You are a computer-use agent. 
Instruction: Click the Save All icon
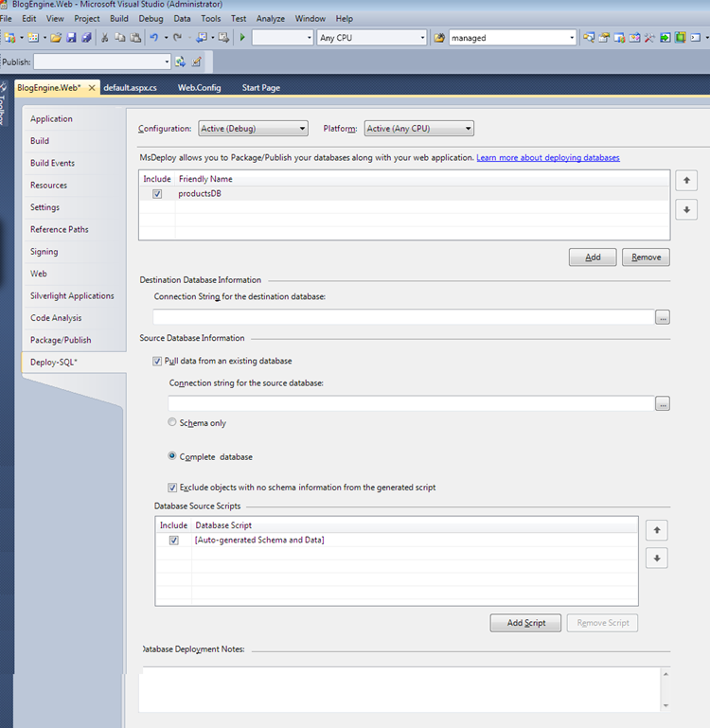pos(86,38)
